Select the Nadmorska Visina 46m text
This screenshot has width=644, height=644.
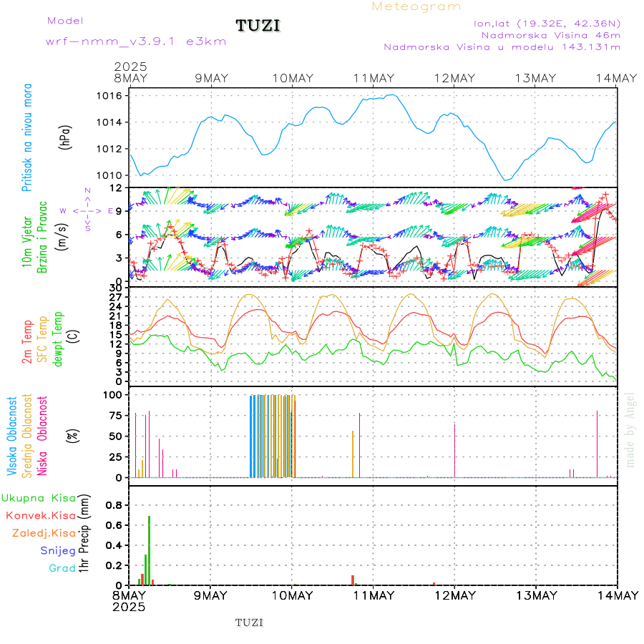(550, 34)
